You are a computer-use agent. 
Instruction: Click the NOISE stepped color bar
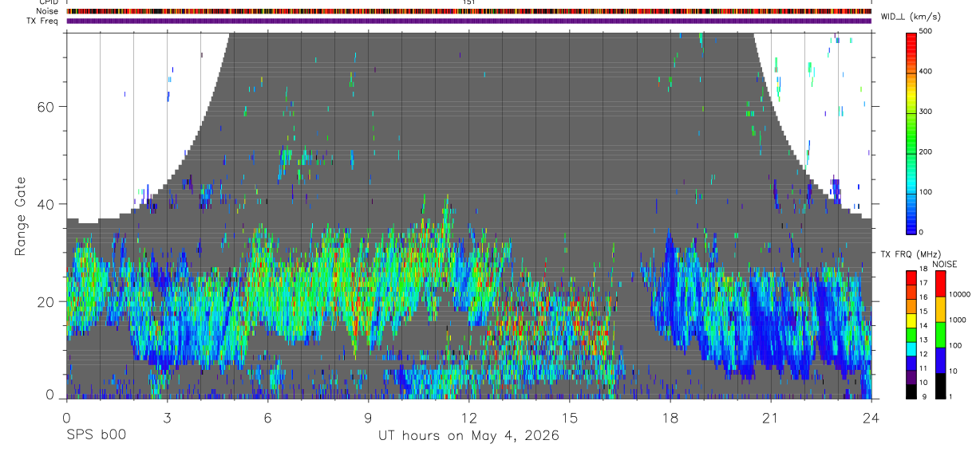tap(939, 334)
